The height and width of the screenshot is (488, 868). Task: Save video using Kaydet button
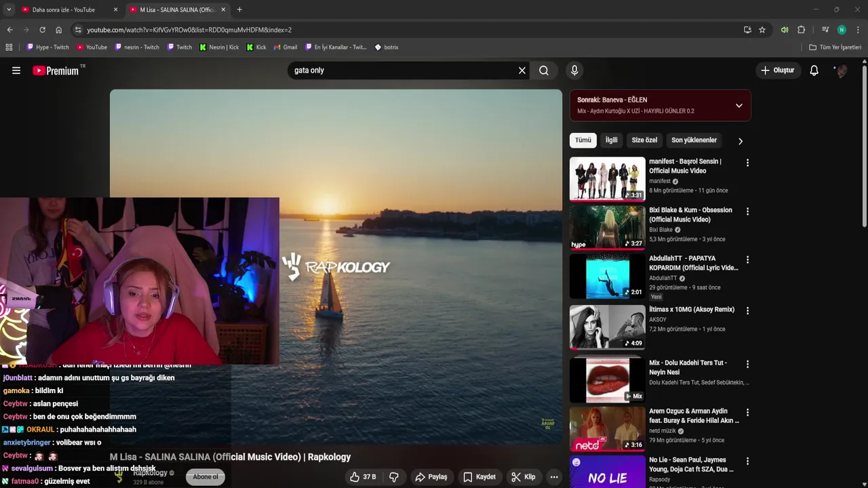point(479,477)
